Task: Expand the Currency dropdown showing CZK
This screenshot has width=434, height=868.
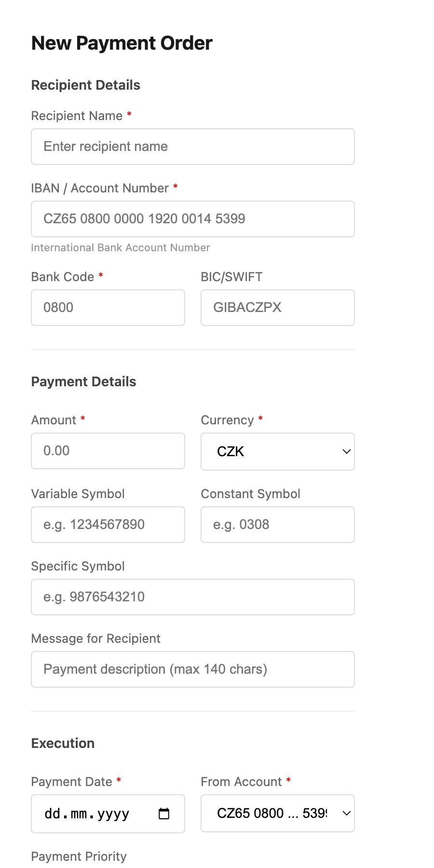Action: (277, 451)
